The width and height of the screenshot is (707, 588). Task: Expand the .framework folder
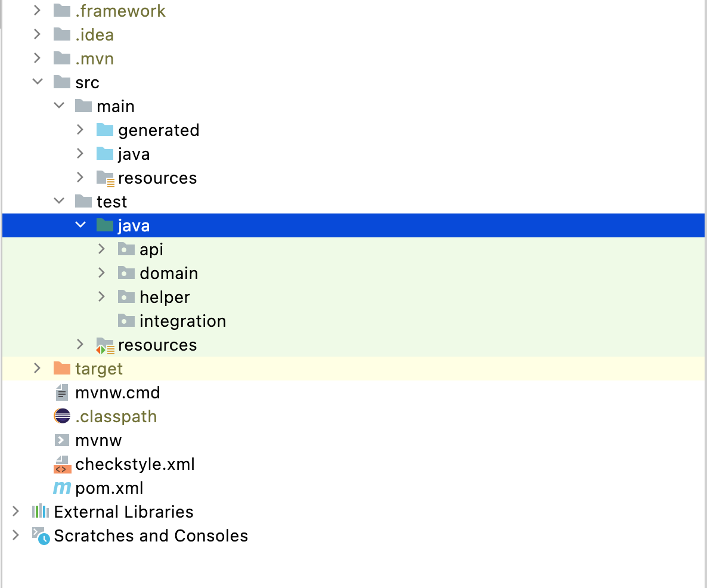(37, 11)
